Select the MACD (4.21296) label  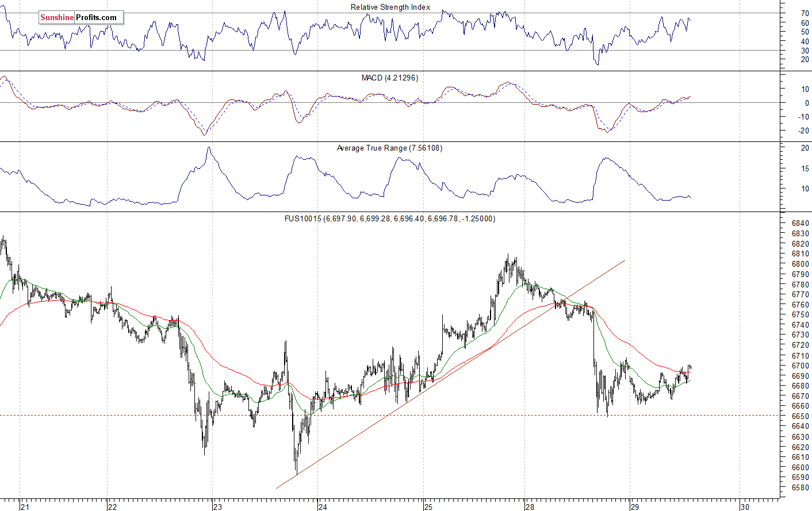[390, 78]
